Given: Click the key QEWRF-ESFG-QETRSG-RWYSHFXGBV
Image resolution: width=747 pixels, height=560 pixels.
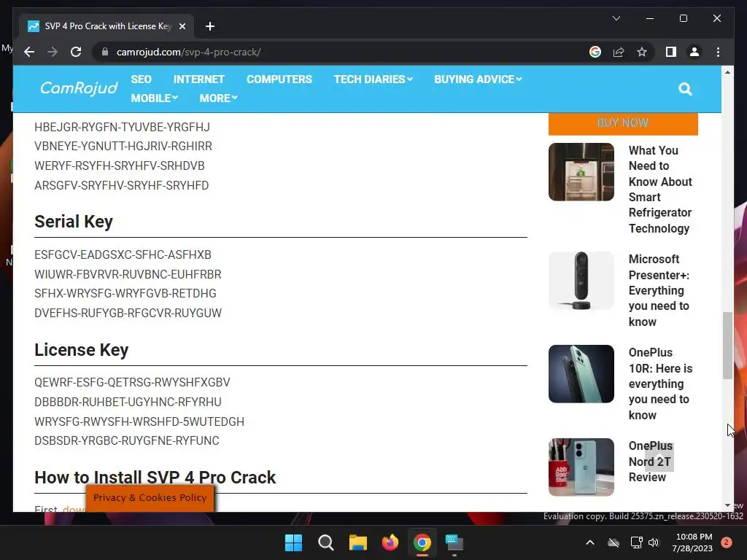Looking at the screenshot, I should pos(132,382).
